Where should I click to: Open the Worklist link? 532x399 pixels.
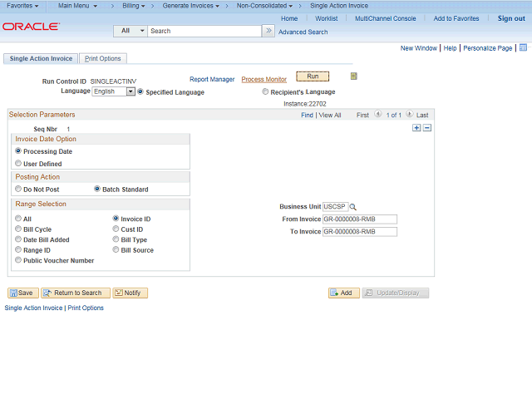click(x=326, y=18)
